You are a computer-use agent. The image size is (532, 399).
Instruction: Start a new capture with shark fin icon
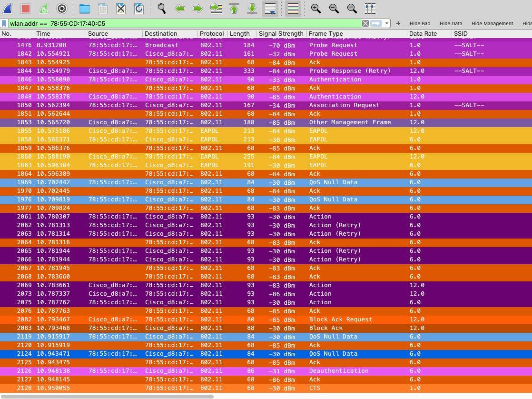pos(8,9)
